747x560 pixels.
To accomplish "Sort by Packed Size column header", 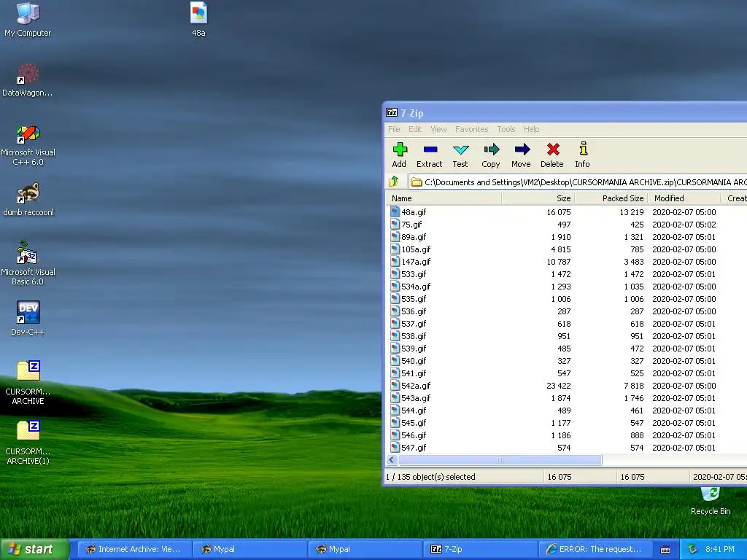I will click(x=611, y=198).
